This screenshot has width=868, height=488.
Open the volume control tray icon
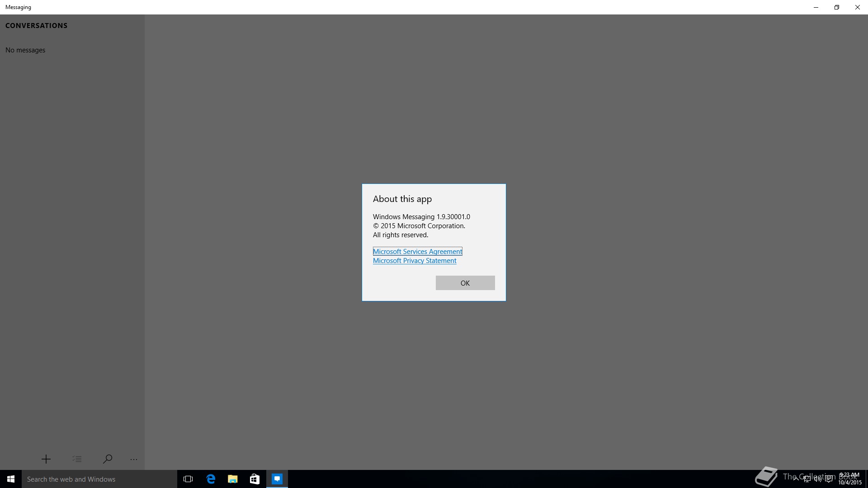pyautogui.click(x=817, y=479)
